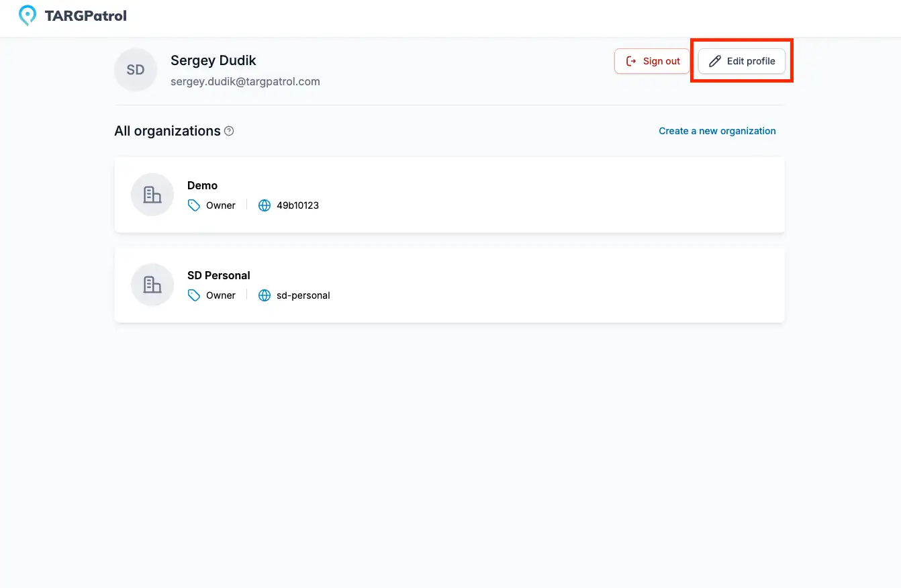Open Edit profile
901x588 pixels.
point(742,61)
